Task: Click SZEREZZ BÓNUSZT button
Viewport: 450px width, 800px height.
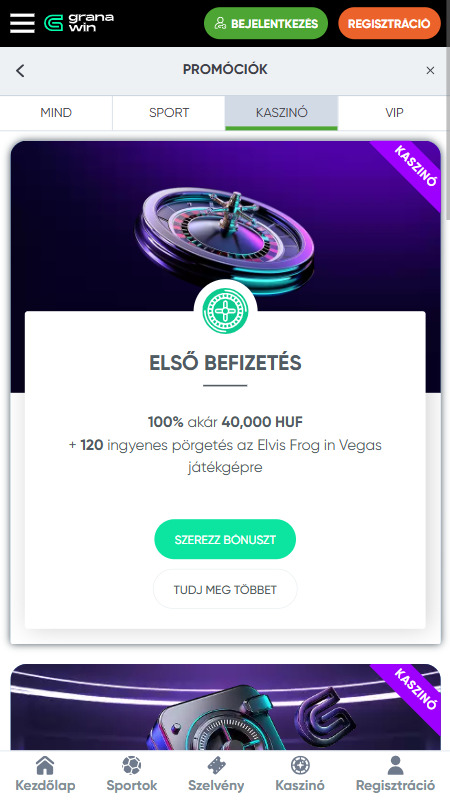Action: (x=225, y=539)
